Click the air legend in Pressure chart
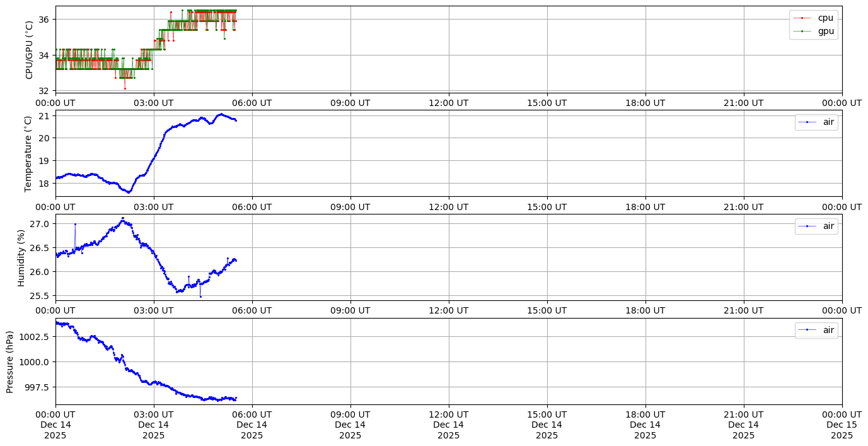This screenshot has width=868, height=446. [816, 330]
